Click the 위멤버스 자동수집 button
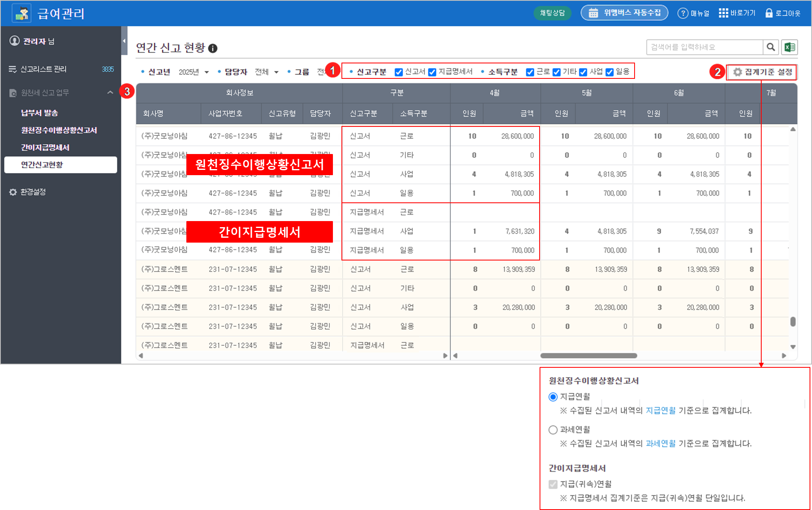The height and width of the screenshot is (510, 812). click(x=624, y=13)
